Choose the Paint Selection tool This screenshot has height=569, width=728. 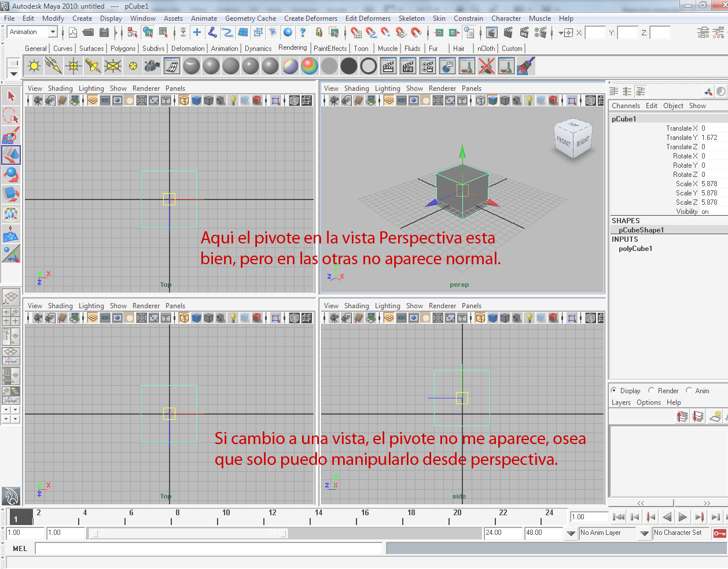[11, 135]
